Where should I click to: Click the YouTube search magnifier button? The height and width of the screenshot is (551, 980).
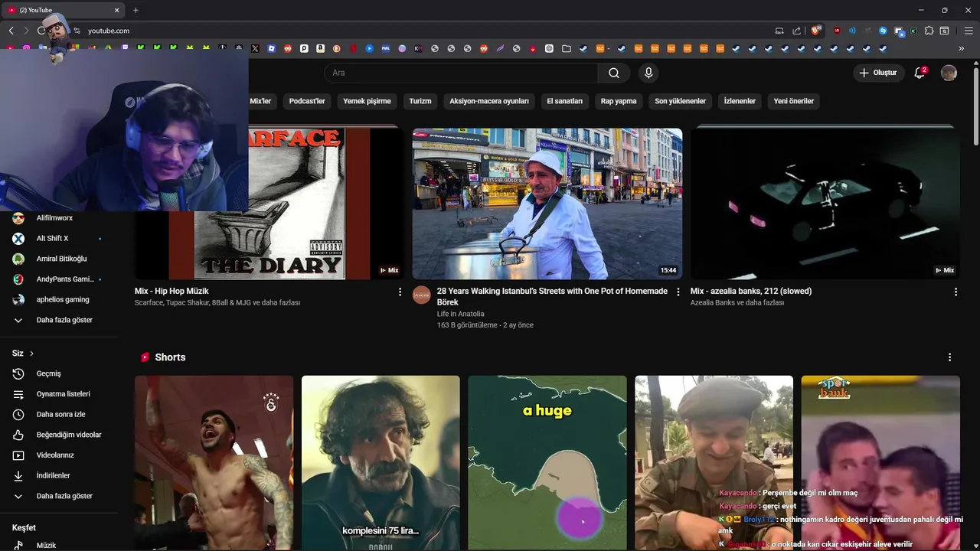[x=614, y=73]
